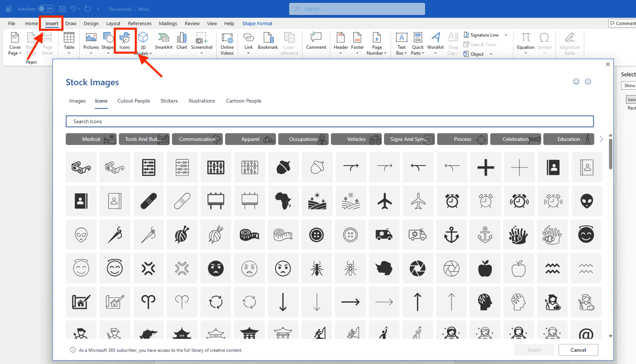The width and height of the screenshot is (636, 364).
Task: Filter icons by Occupations category
Action: (303, 139)
